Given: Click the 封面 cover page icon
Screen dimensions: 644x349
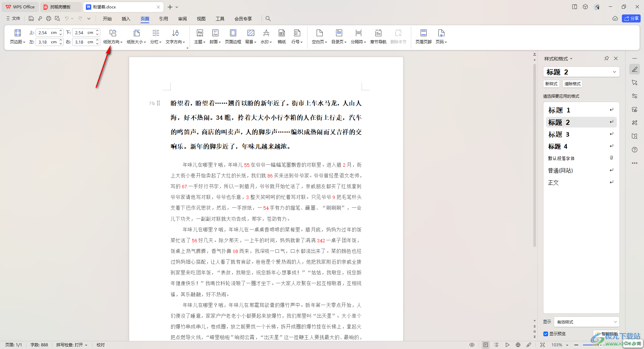Looking at the screenshot, I should coord(215,33).
